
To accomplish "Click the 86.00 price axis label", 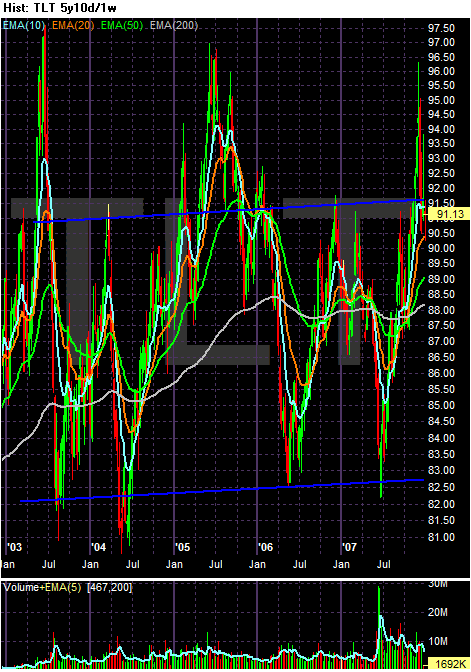I will coord(441,373).
